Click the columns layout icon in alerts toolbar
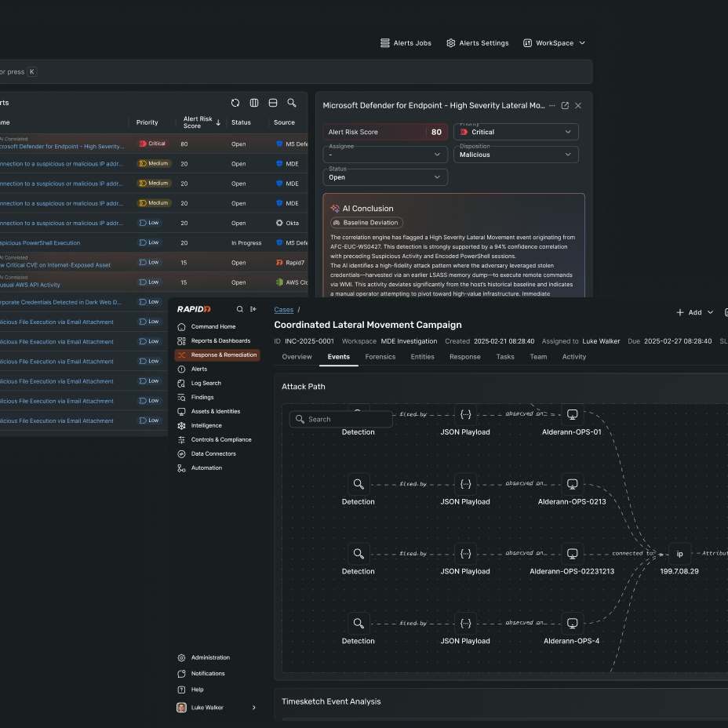Screen dimensions: 728x728 click(x=254, y=103)
